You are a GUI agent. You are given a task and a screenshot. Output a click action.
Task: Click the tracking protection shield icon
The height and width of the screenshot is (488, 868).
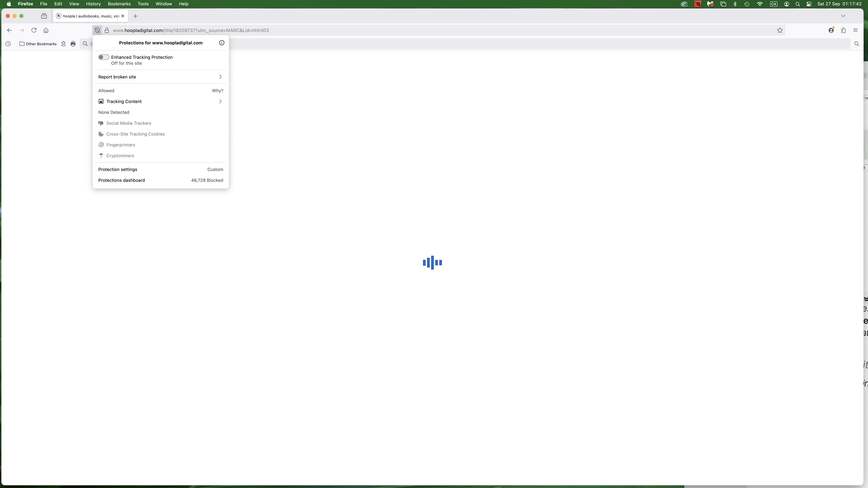click(x=97, y=30)
